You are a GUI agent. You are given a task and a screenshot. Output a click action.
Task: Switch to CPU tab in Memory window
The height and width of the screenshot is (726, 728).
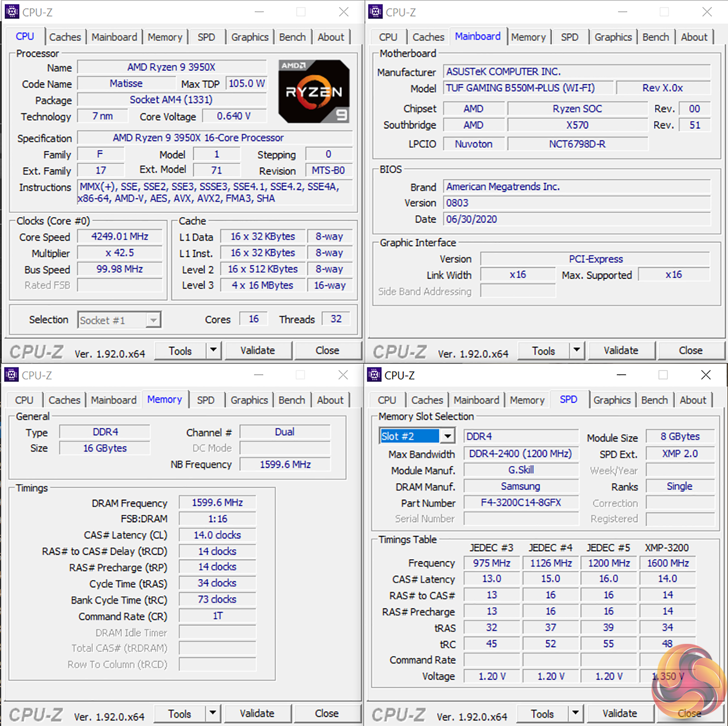coord(24,400)
